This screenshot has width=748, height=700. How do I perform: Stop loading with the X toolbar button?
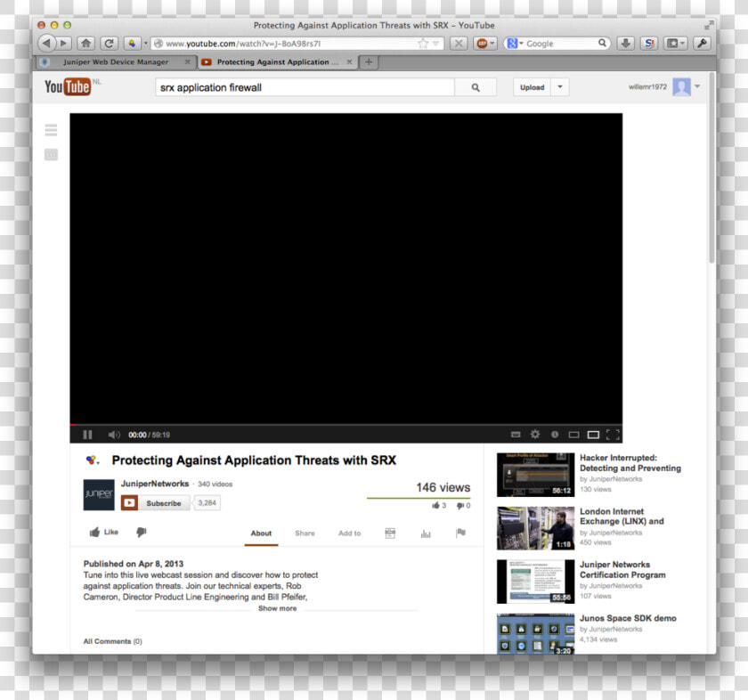pos(459,44)
